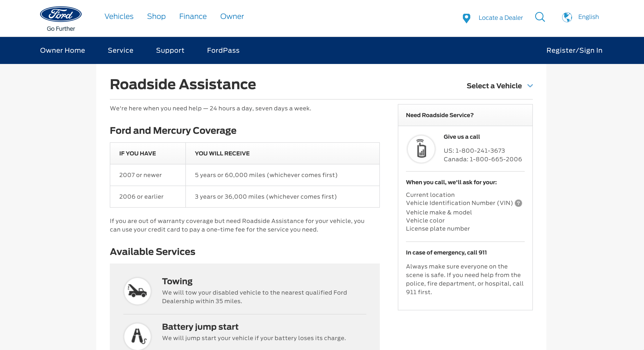644x350 pixels.
Task: Open the English language selector
Action: (x=588, y=17)
